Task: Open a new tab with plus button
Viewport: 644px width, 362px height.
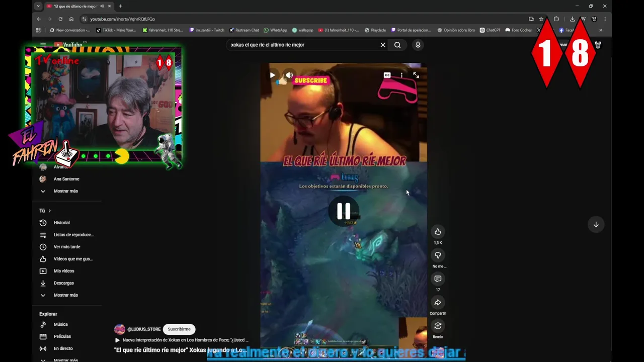Action: coord(120,6)
